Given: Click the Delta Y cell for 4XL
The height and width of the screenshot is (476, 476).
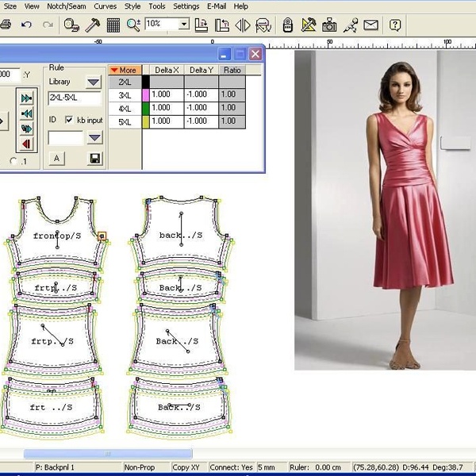Looking at the screenshot, I should [201, 109].
